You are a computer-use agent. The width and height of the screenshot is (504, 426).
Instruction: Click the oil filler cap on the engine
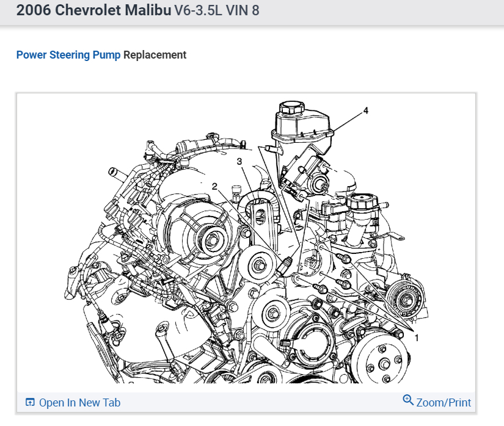pyautogui.click(x=362, y=201)
